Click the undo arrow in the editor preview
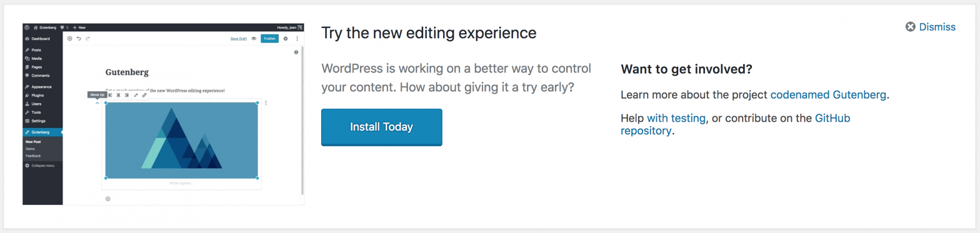The width and height of the screenshot is (980, 233). click(x=79, y=39)
